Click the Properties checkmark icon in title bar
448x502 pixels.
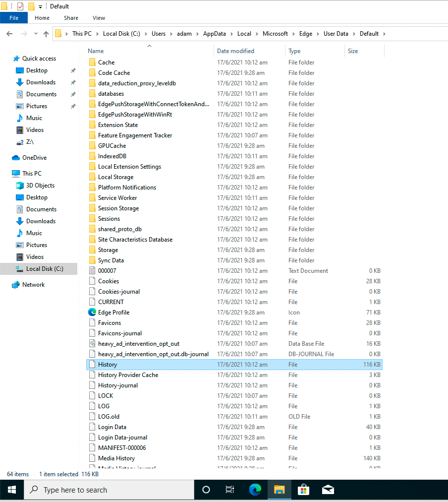point(20,6)
